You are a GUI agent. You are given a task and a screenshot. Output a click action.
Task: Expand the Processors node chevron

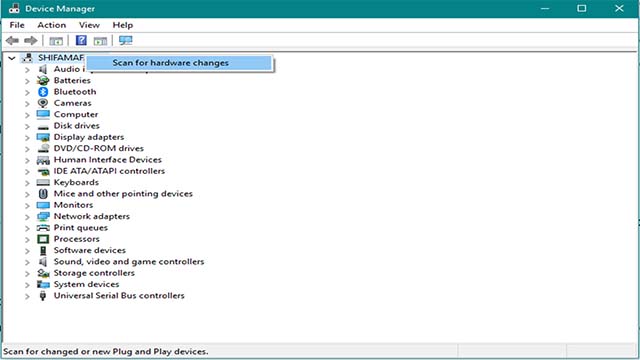(x=27, y=240)
